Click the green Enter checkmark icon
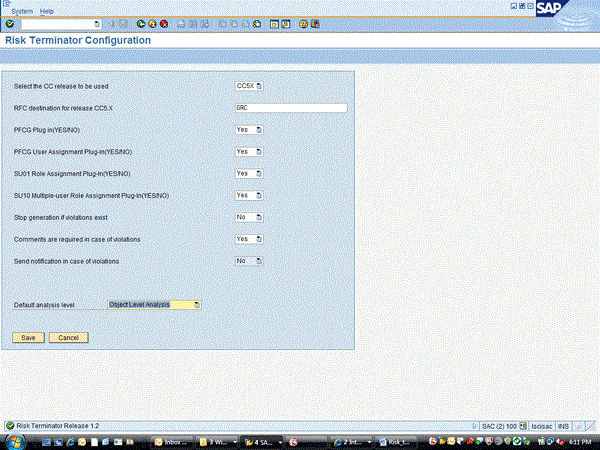600x450 pixels. click(9, 23)
